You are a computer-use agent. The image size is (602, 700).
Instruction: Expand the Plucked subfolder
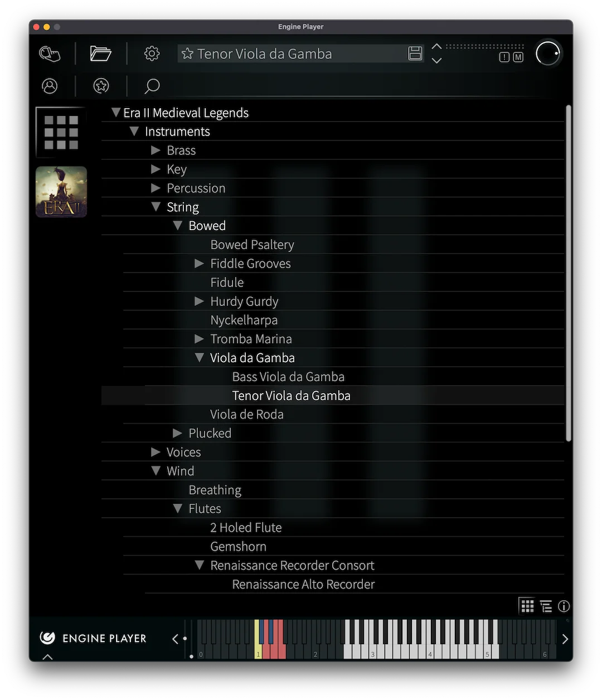177,433
